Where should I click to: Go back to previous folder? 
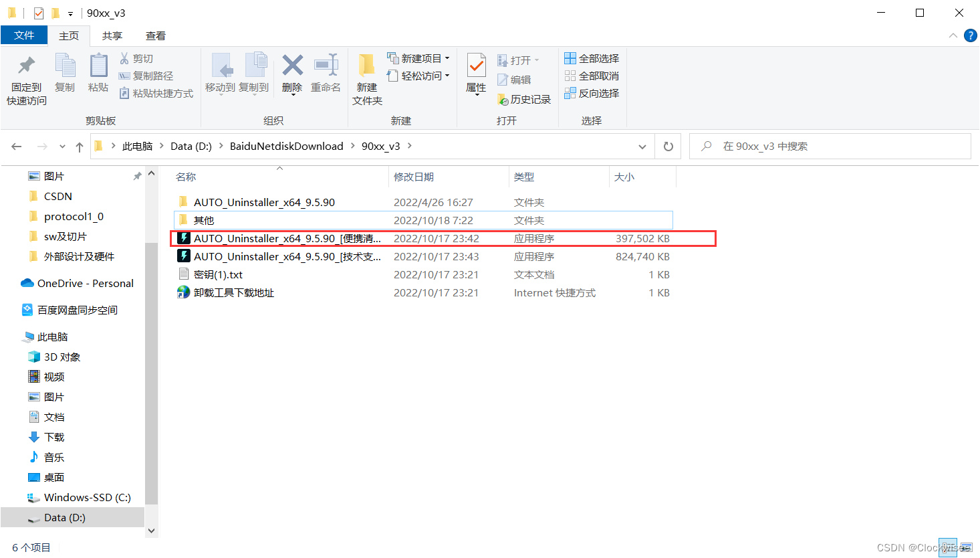17,147
